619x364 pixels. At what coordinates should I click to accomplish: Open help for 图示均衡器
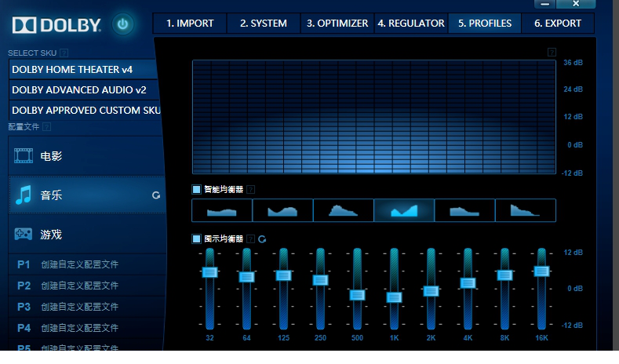pos(251,238)
